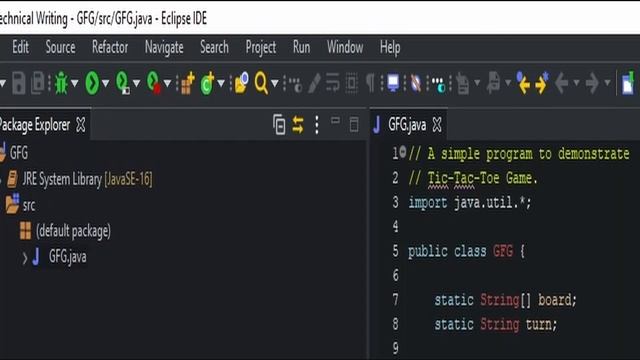Create a New Java Package icon
This screenshot has height=360, width=640.
pyautogui.click(x=187, y=83)
